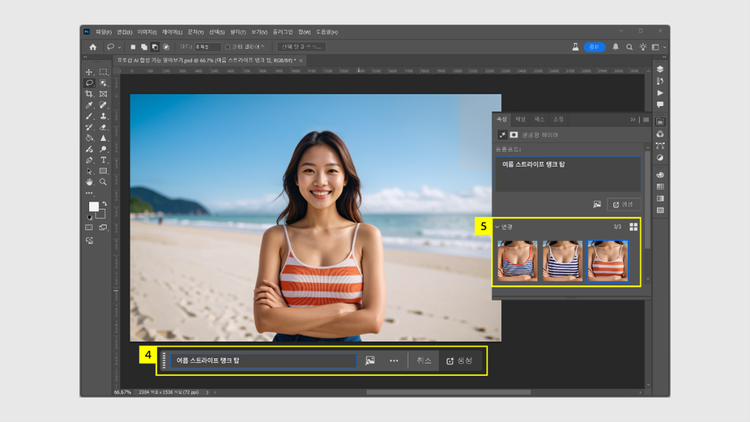The image size is (750, 422).
Task: Open more options in the contextual task bar
Action: [394, 360]
